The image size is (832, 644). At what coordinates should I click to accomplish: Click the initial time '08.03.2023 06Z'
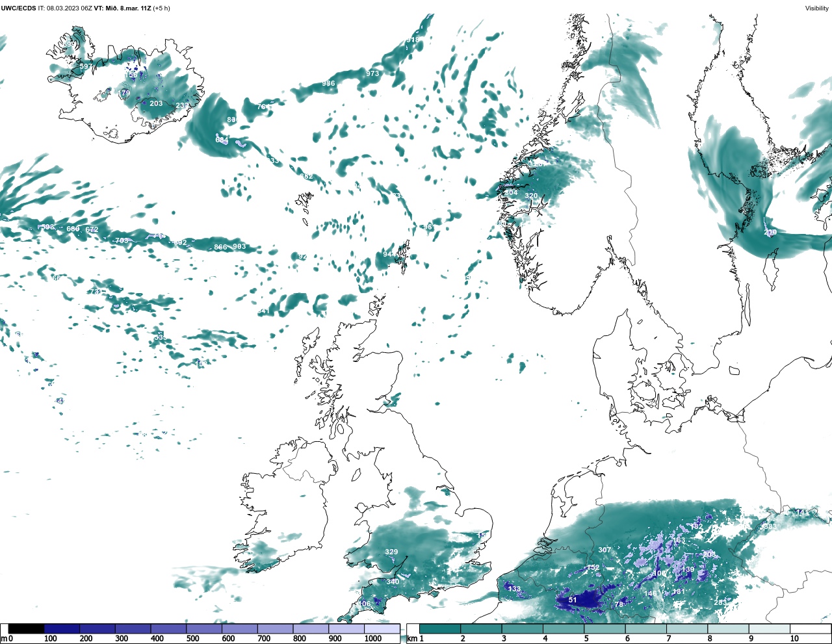[70, 8]
